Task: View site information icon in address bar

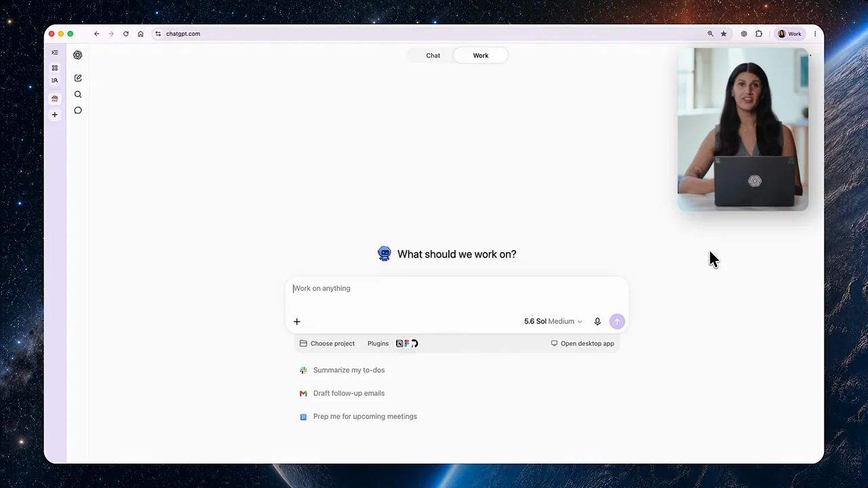Action: (158, 34)
